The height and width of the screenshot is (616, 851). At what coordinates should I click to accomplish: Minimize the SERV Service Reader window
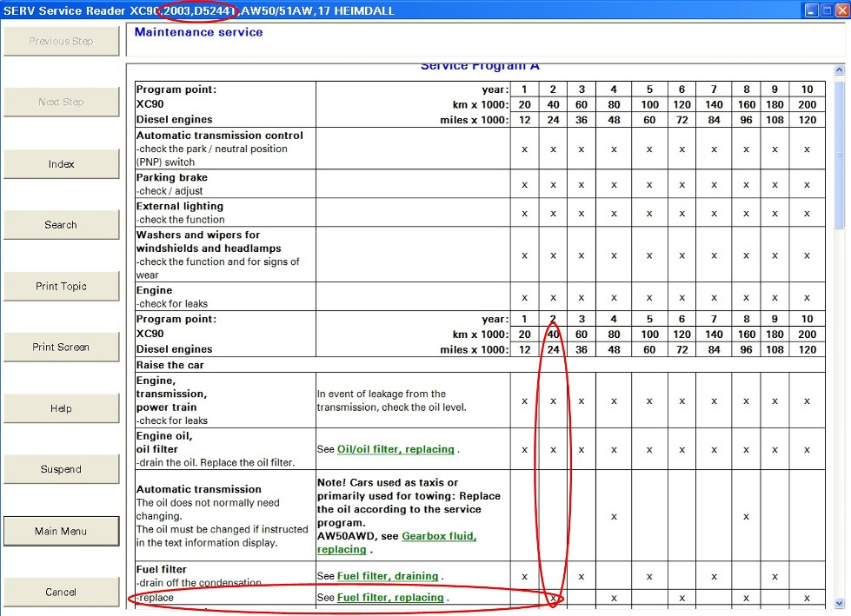tap(811, 10)
